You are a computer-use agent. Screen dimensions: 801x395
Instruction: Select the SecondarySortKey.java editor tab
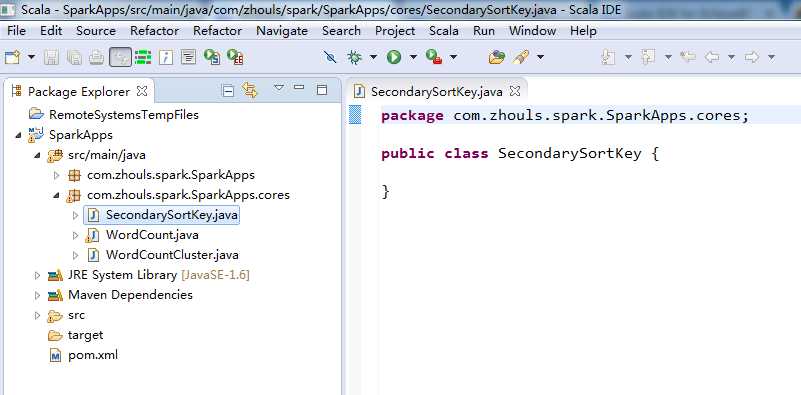click(x=437, y=91)
